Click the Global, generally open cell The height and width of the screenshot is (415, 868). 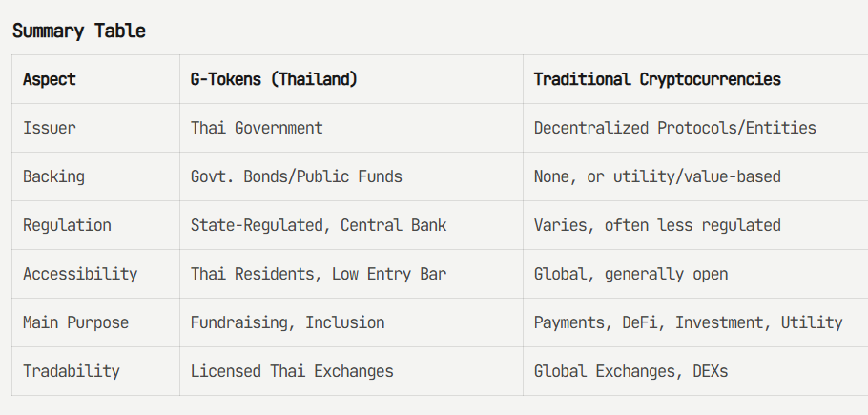pos(630,274)
